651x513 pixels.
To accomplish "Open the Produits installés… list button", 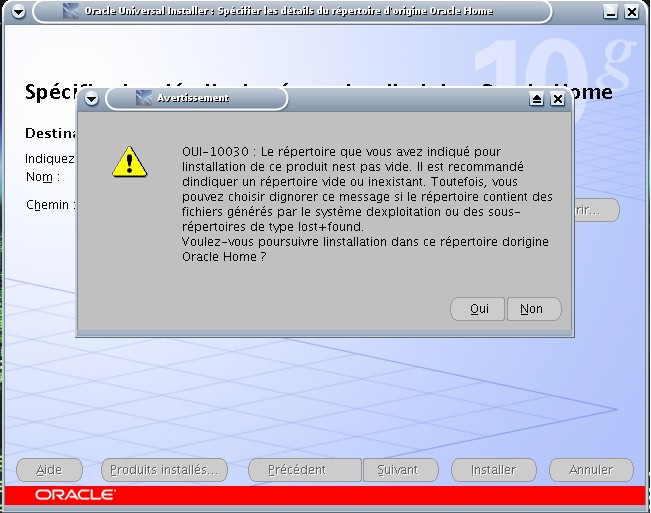I will coord(164,470).
